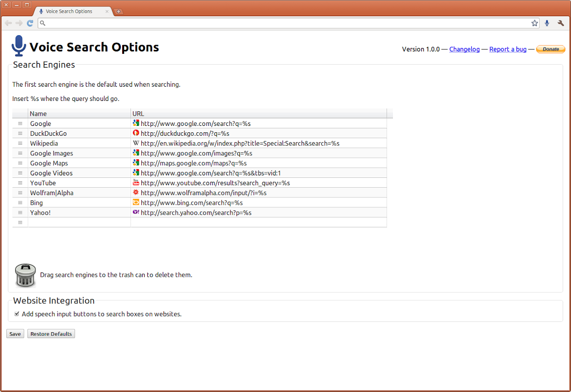Click the Google Images name cell
Image resolution: width=571 pixels, height=392 pixels.
click(x=79, y=153)
